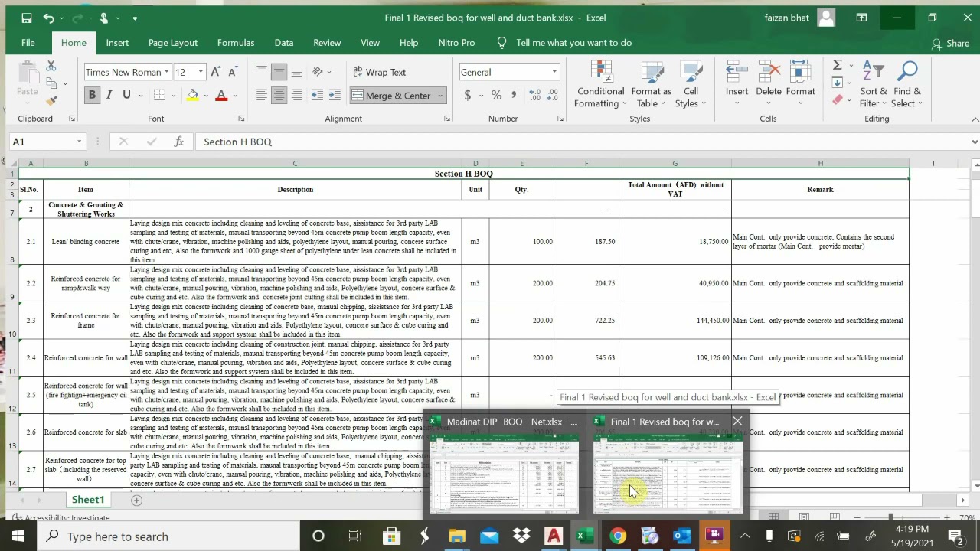980x551 pixels.
Task: Insert AutoSum formula
Action: [838, 66]
